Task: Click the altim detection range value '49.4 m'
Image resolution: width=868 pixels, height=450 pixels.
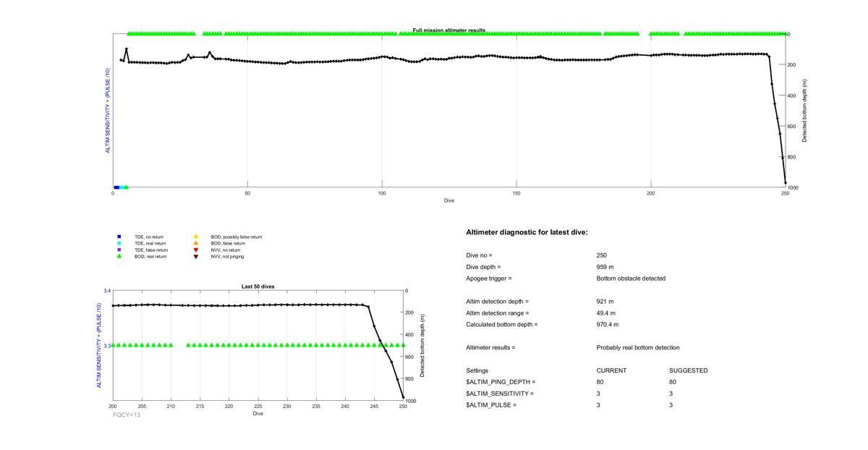Action: pyautogui.click(x=606, y=313)
